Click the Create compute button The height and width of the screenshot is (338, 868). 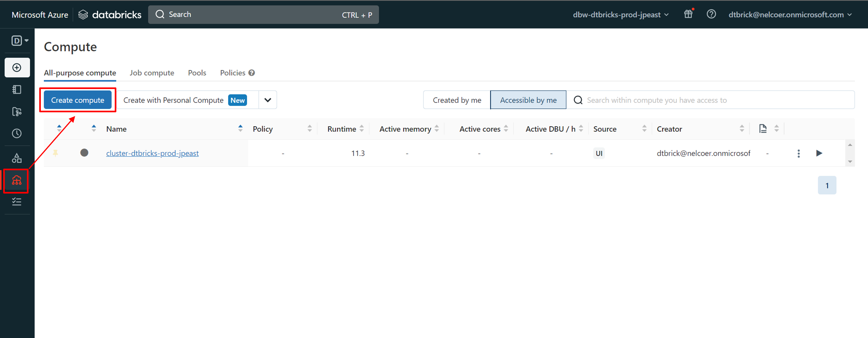point(78,100)
